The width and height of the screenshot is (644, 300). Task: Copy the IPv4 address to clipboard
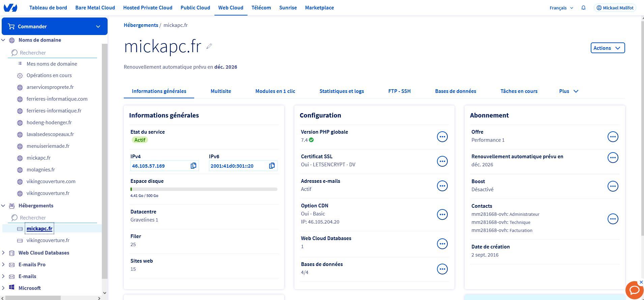tap(193, 166)
